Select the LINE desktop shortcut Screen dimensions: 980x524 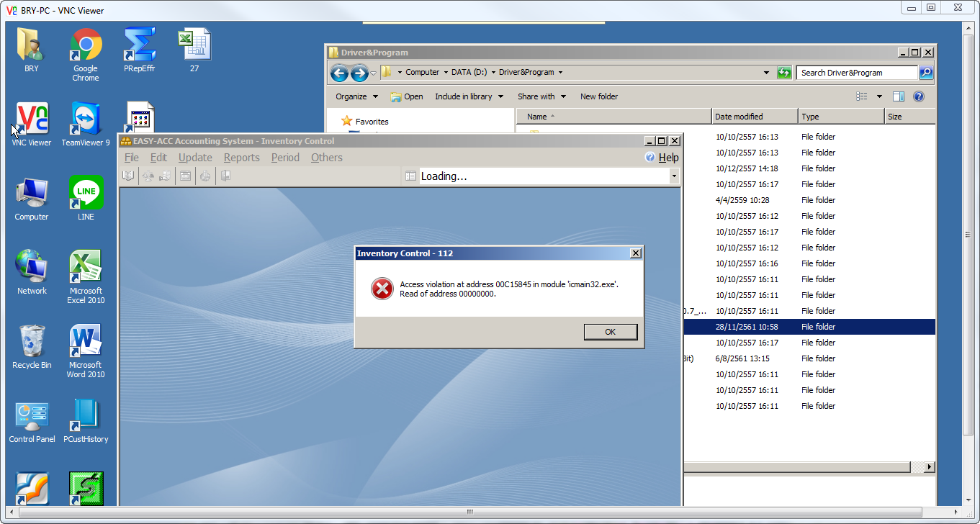click(x=86, y=199)
